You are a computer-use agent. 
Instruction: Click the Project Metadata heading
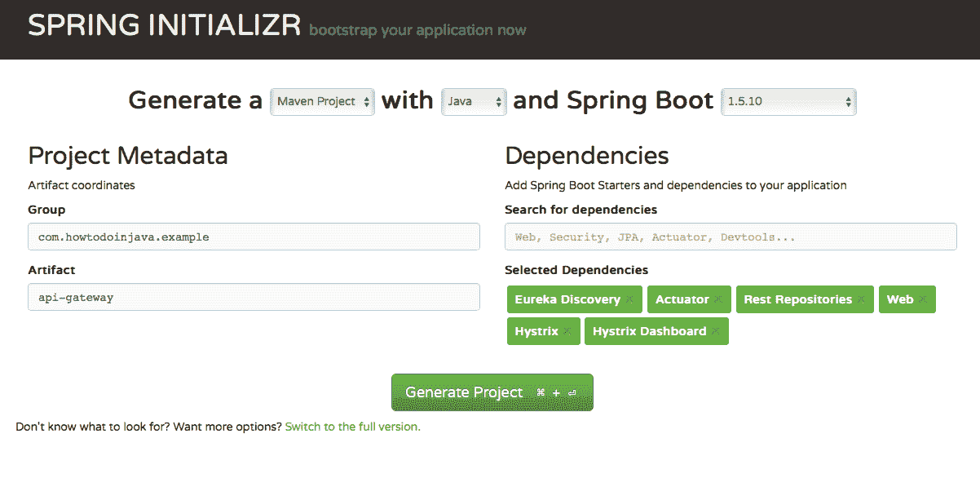[128, 156]
